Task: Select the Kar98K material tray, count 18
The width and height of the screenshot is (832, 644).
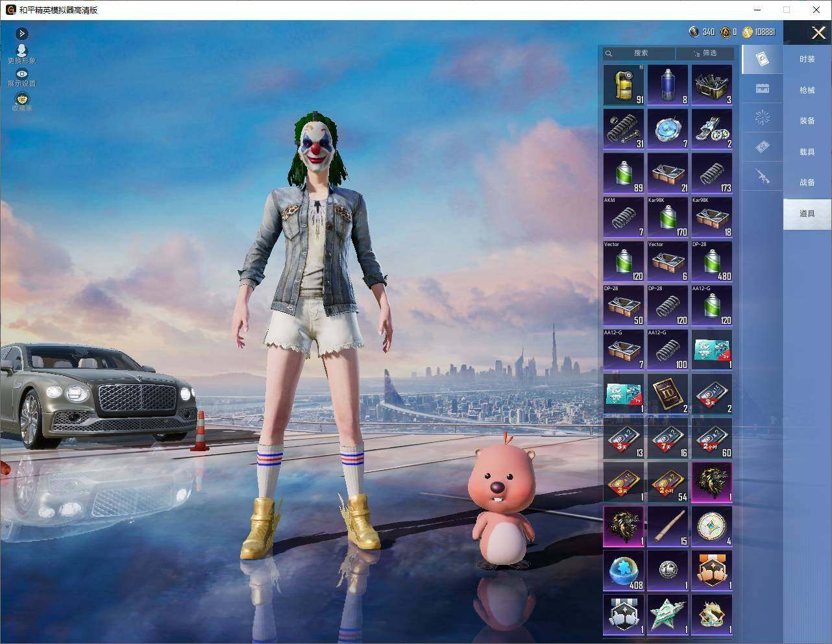Action: tap(712, 217)
